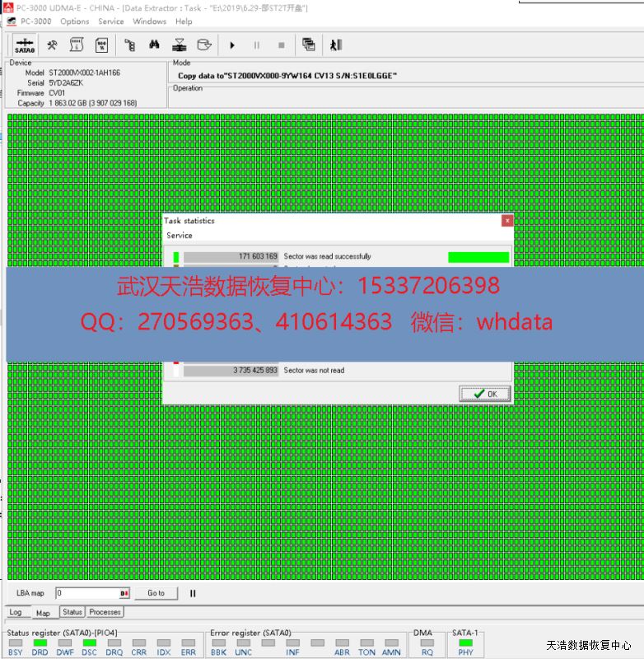Screen dimensions: 644x659
Task: Click the cascaded windows icon in toolbar
Action: [x=309, y=44]
